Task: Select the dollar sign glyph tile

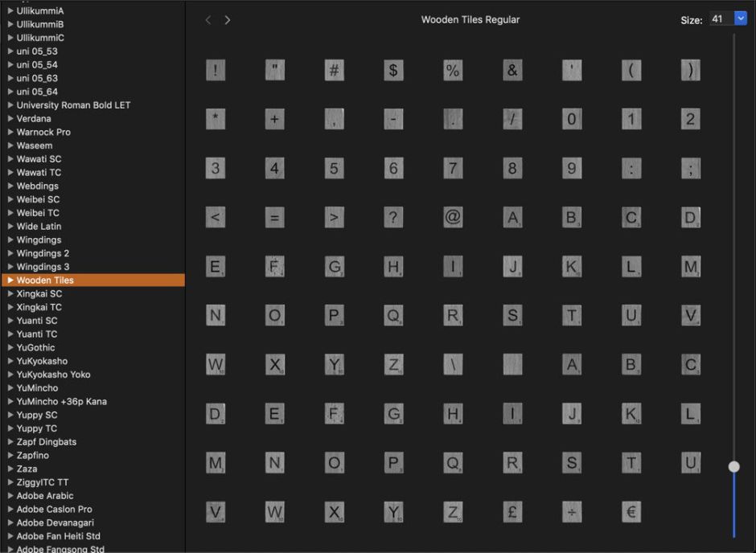Action: tap(393, 70)
